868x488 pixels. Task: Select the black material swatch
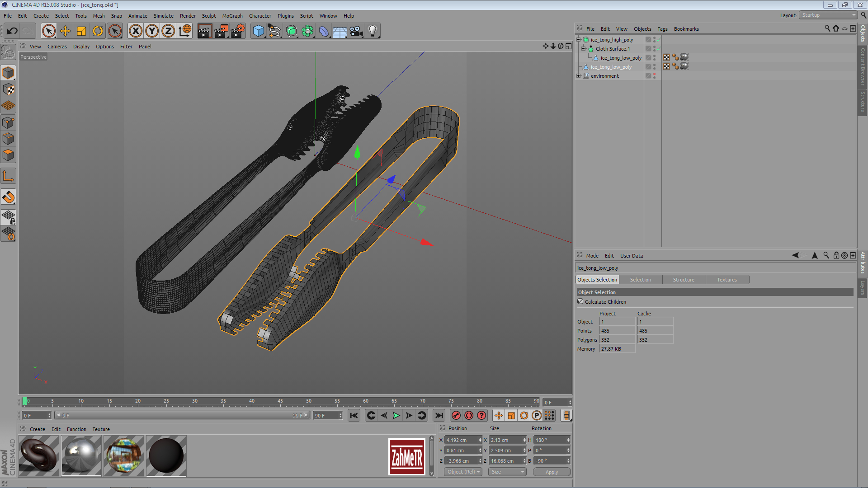click(x=166, y=455)
